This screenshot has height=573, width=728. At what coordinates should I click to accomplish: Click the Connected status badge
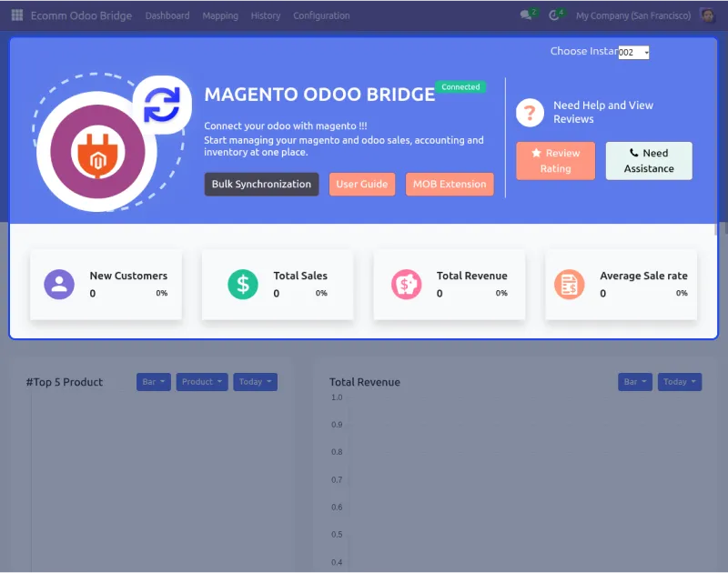coord(460,86)
